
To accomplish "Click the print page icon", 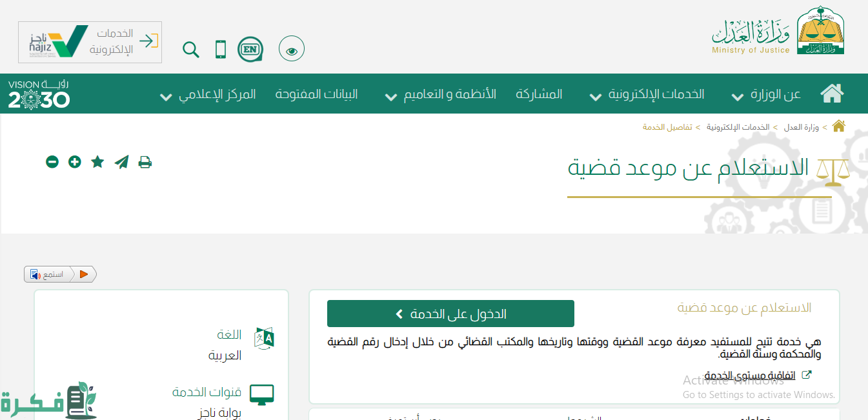I will click(145, 162).
